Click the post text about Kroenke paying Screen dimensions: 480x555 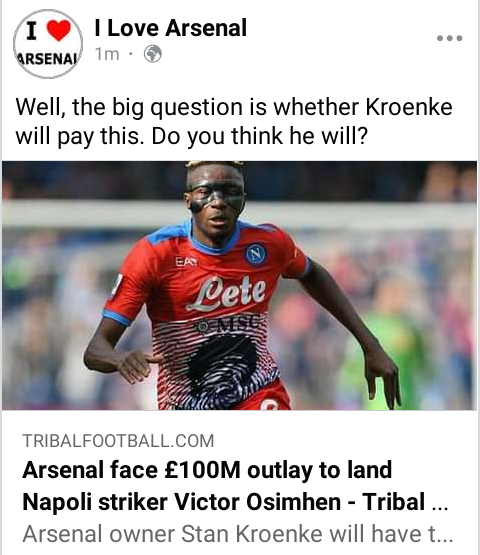click(x=234, y=121)
